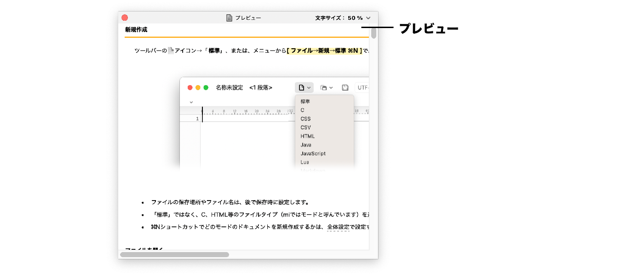Click the UTF encoding field in the toolbar
The width and height of the screenshot is (644, 276).
[x=362, y=87]
